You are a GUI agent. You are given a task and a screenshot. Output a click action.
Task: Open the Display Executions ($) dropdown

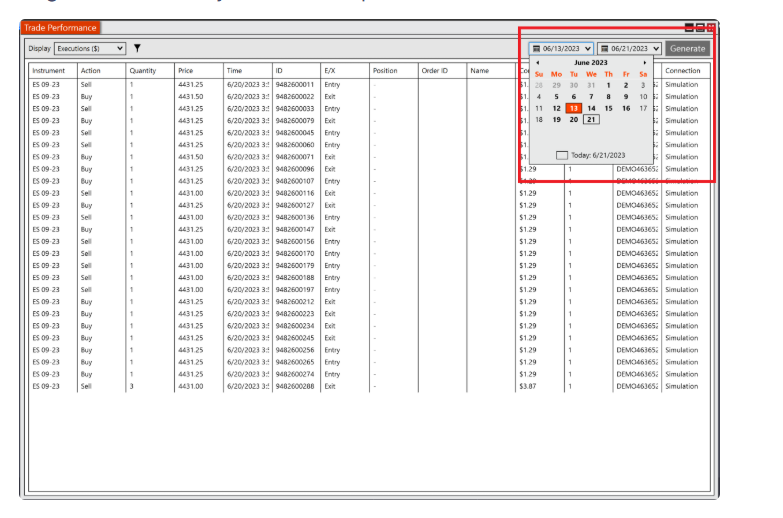pos(90,47)
